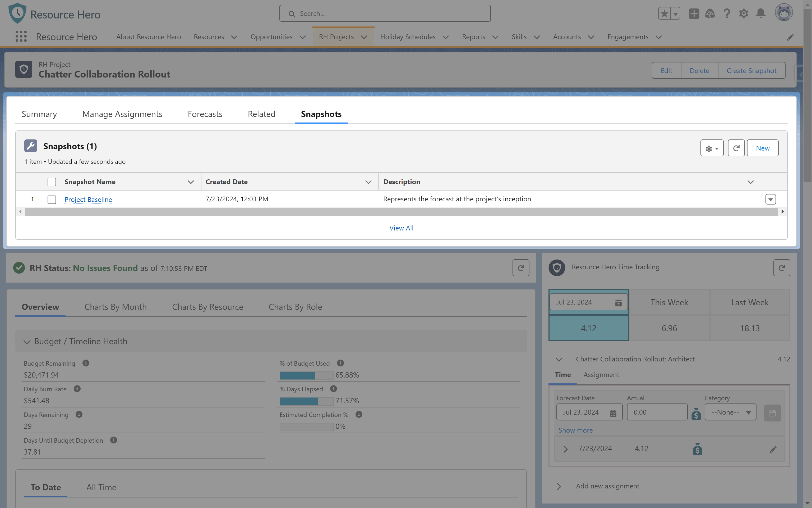Click the Show more link
The height and width of the screenshot is (508, 812).
tap(575, 430)
